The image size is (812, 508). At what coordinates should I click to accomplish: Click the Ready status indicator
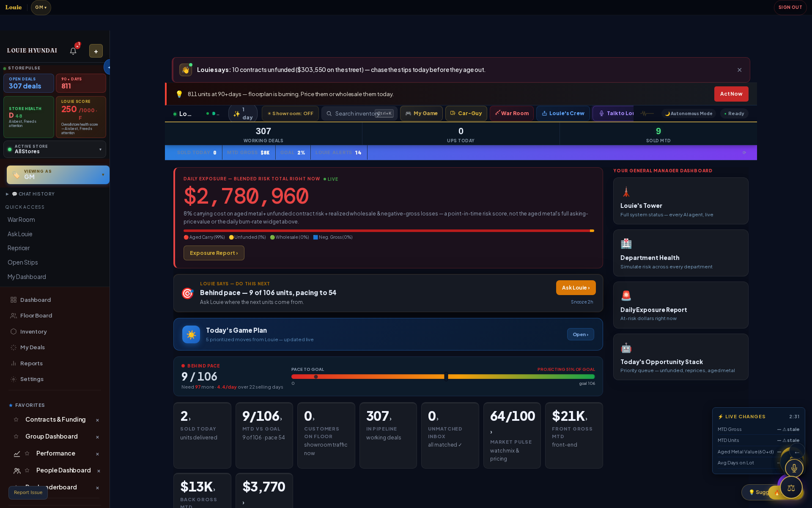pyautogui.click(x=734, y=113)
